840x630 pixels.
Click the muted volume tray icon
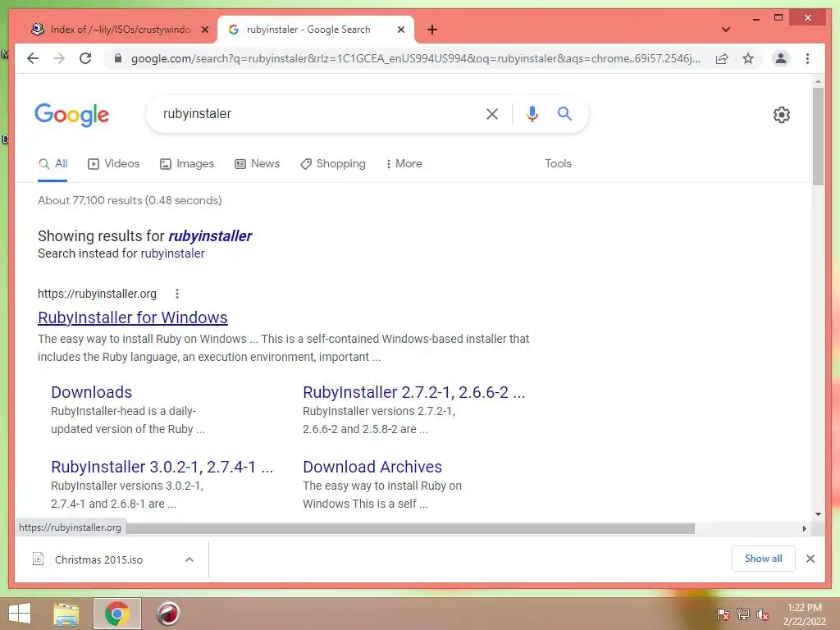coord(763,614)
